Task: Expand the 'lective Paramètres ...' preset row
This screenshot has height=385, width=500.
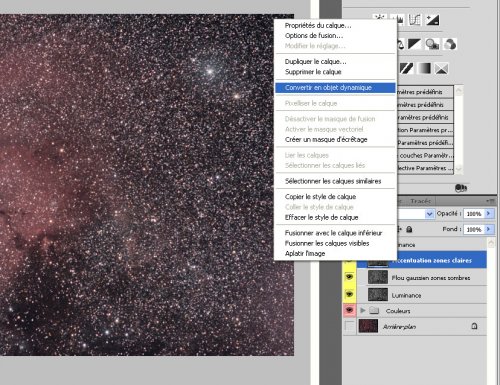Action: point(425,168)
